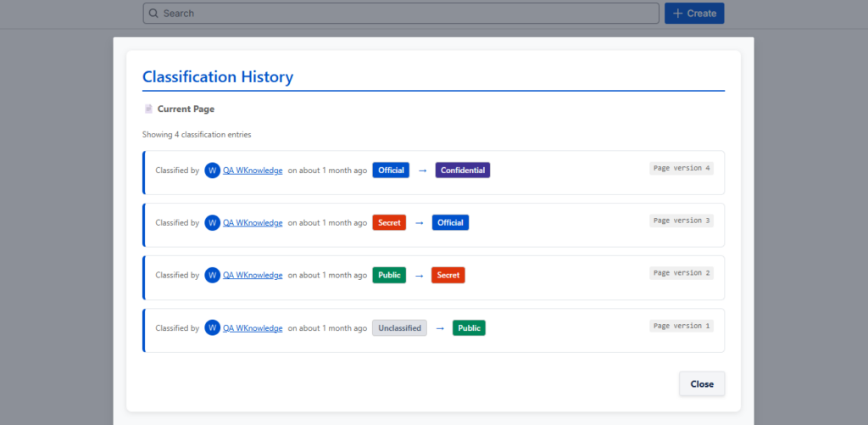This screenshot has height=425, width=868.
Task: Click the Page version 2 tag
Action: [682, 273]
